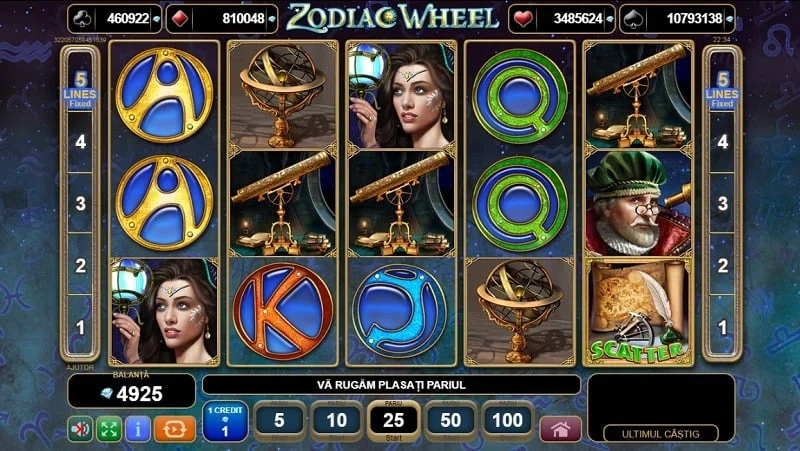The image size is (800, 451).
Task: Click the Scatter scroll symbol
Action: [x=638, y=312]
